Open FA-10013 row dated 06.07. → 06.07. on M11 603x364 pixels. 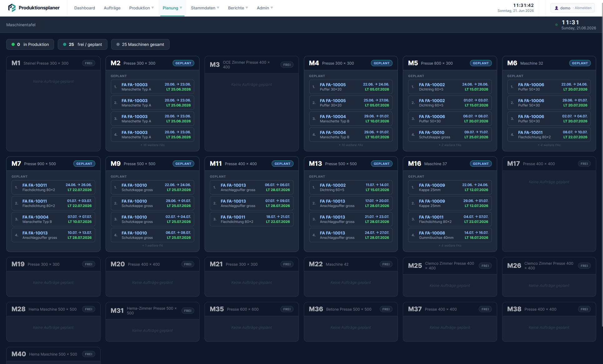click(252, 187)
